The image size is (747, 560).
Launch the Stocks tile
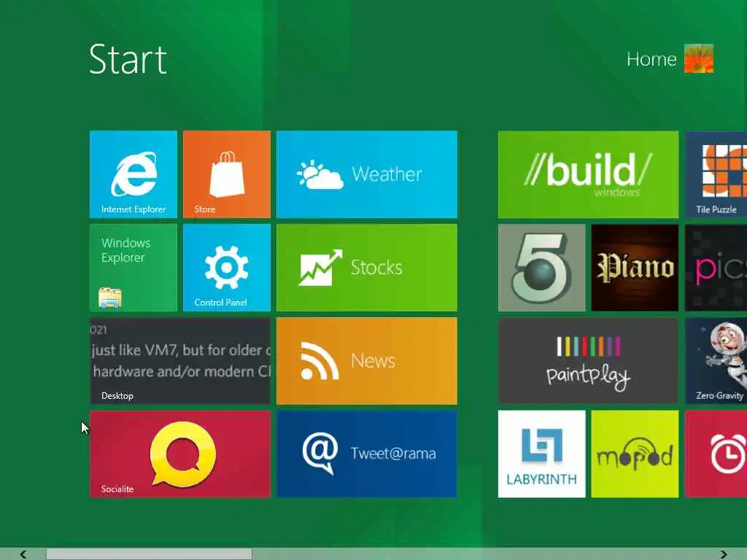click(x=367, y=268)
